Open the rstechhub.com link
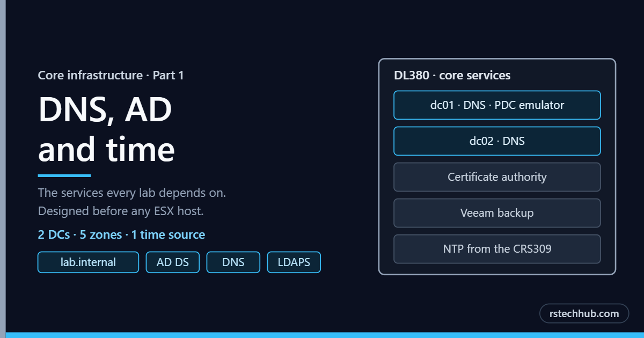This screenshot has height=338, width=644. (584, 313)
